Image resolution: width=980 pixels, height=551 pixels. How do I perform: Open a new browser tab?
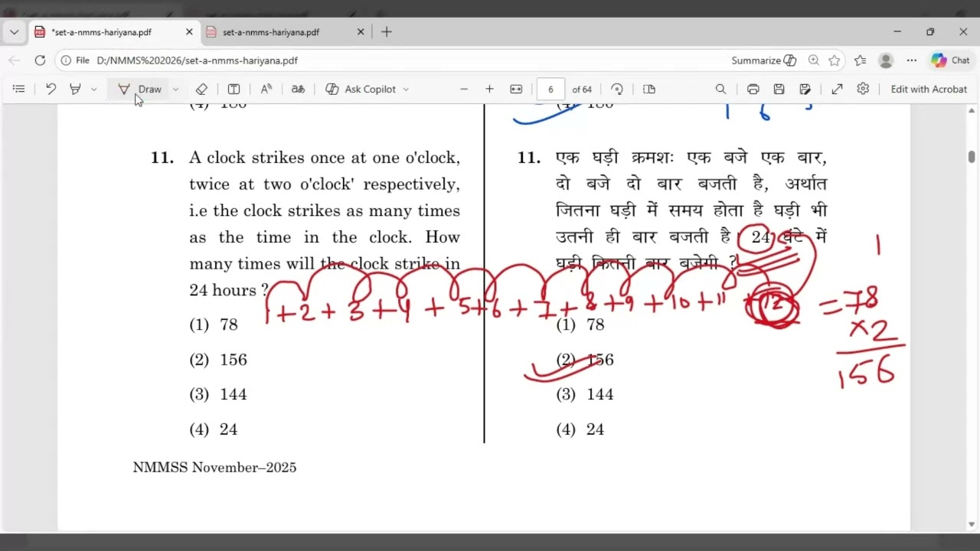click(387, 32)
